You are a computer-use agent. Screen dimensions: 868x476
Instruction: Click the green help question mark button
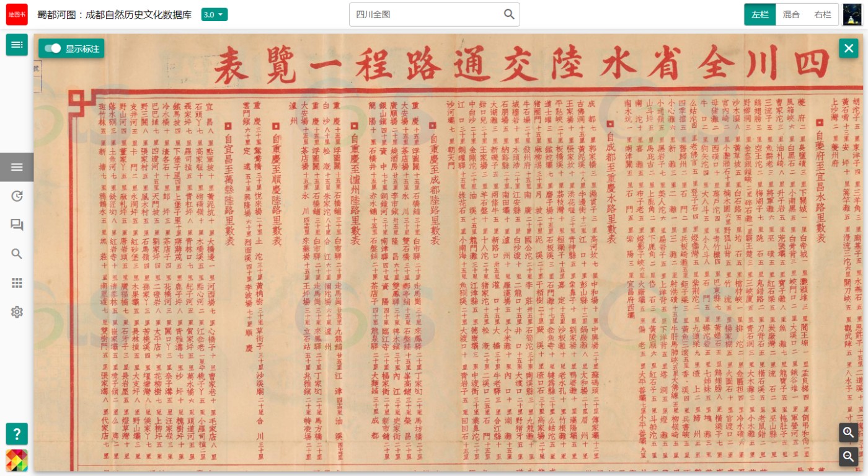coord(17,433)
